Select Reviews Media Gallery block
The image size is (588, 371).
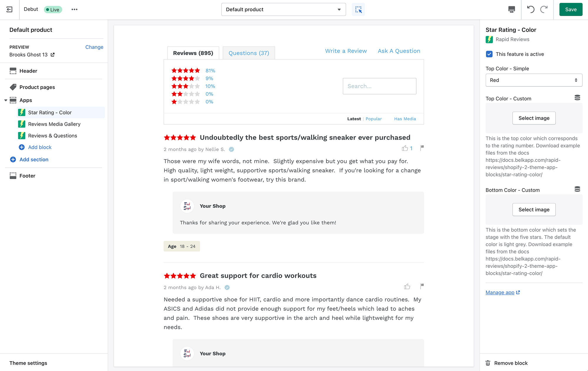click(54, 124)
